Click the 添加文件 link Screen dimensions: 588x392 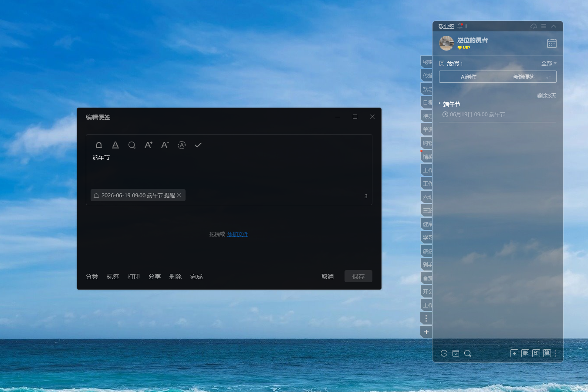click(238, 234)
